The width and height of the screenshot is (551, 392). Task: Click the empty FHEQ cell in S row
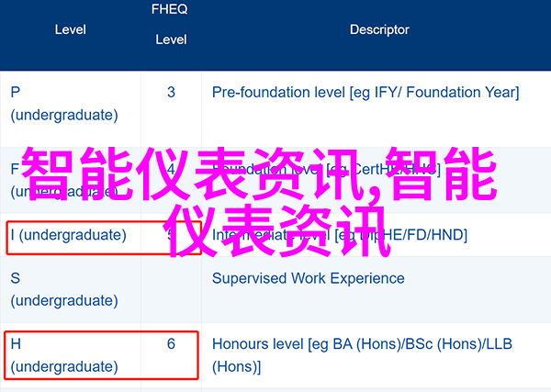click(x=171, y=289)
